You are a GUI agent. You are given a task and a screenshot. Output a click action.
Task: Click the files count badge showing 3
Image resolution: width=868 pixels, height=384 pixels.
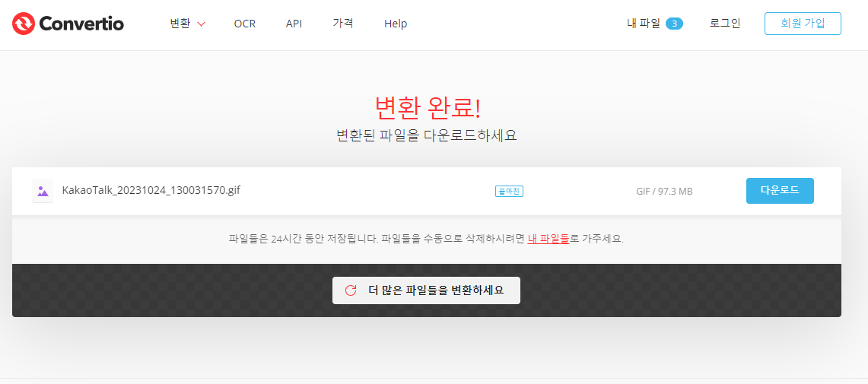pyautogui.click(x=674, y=24)
